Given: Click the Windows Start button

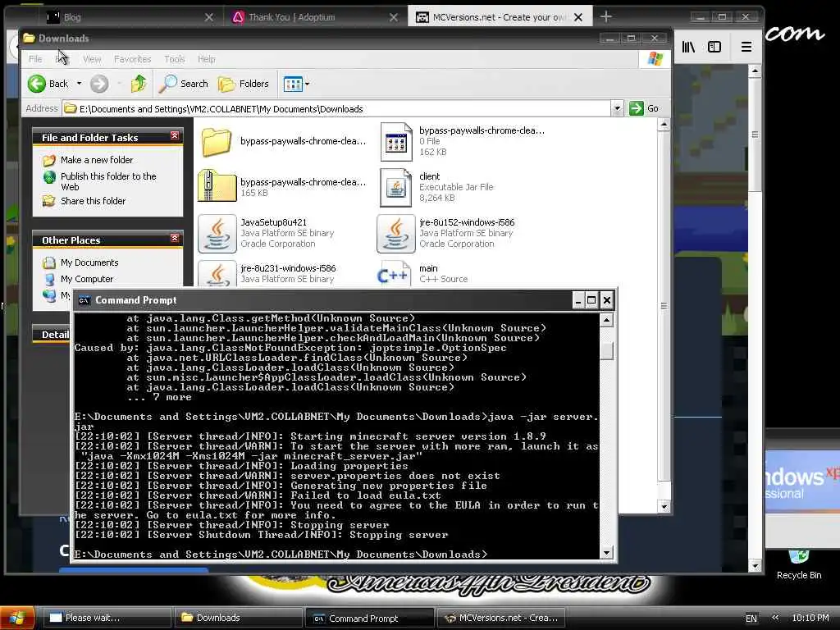Looking at the screenshot, I should point(18,618).
